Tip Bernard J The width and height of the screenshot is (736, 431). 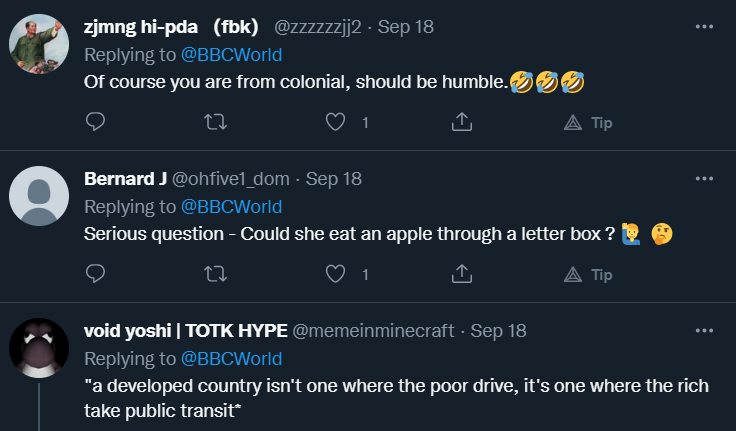click(x=588, y=275)
